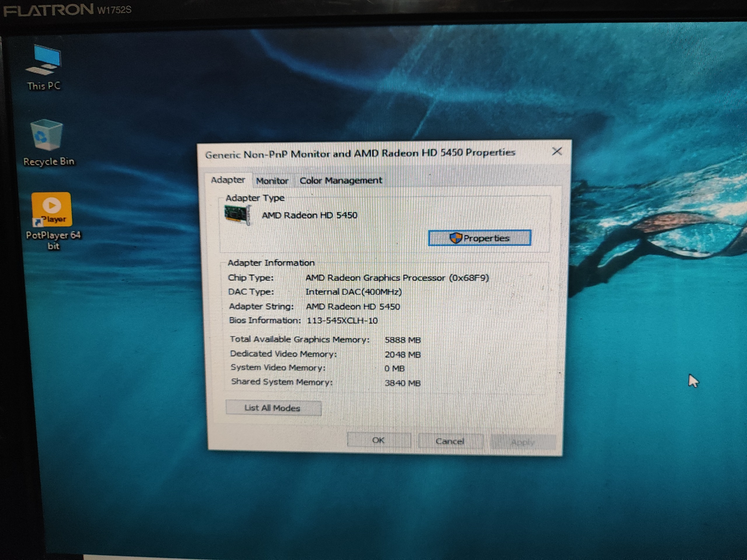747x560 pixels.
Task: Click the Cancel button
Action: 451,441
